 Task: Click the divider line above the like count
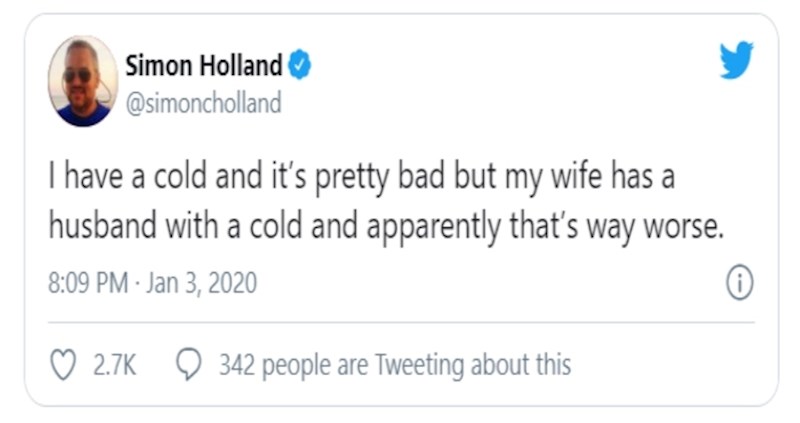400,323
